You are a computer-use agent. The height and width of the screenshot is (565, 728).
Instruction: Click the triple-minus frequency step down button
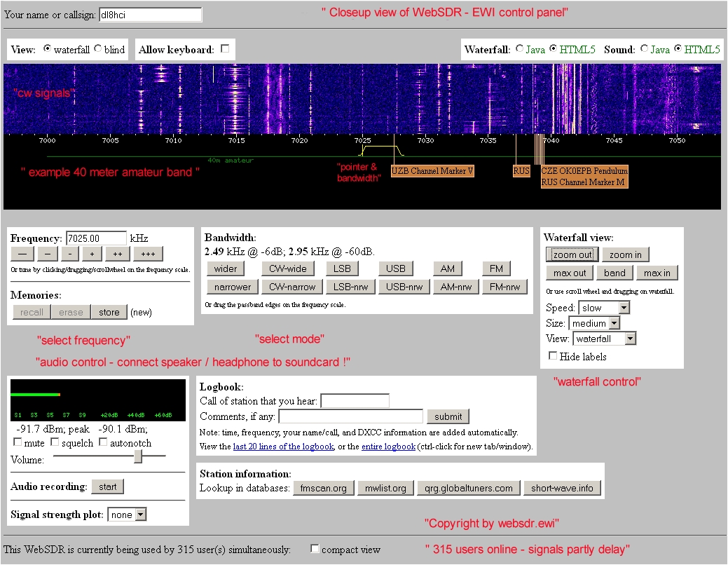click(x=22, y=254)
